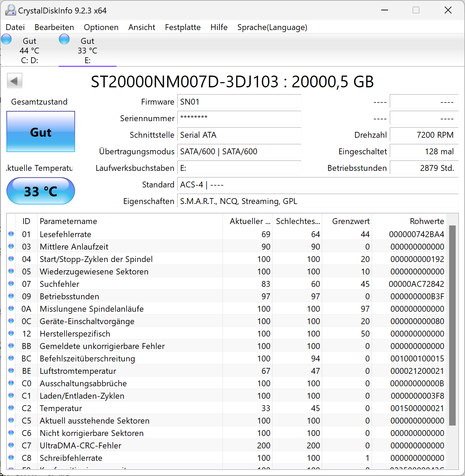Click the ID column header
Image resolution: width=465 pixels, height=476 pixels.
[27, 221]
